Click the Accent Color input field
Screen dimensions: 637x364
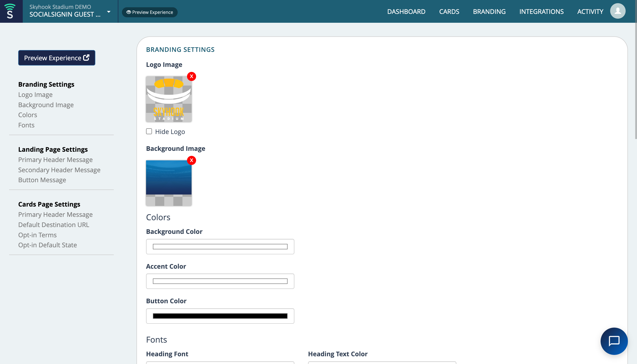click(220, 281)
